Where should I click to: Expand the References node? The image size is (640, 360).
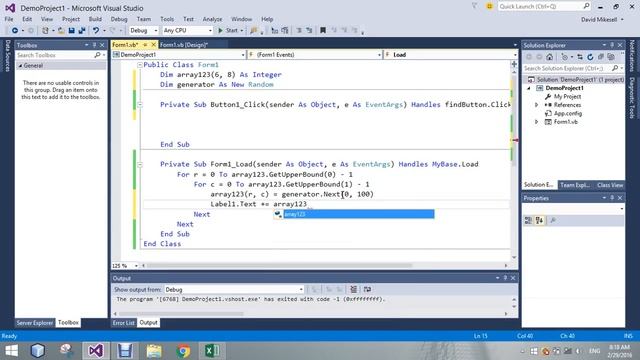tap(536, 105)
